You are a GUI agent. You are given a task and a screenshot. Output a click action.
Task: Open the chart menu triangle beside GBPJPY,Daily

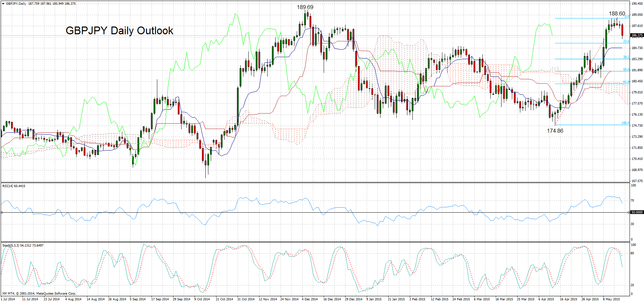3,4
